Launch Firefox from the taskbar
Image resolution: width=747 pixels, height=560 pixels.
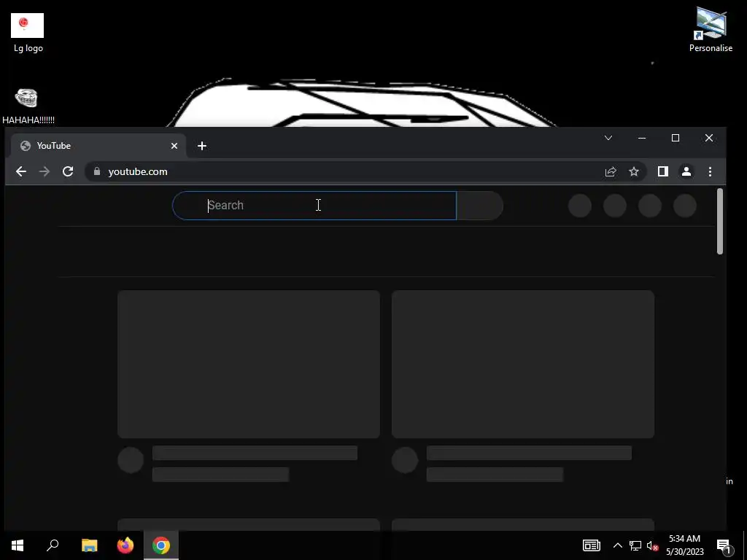(x=125, y=545)
